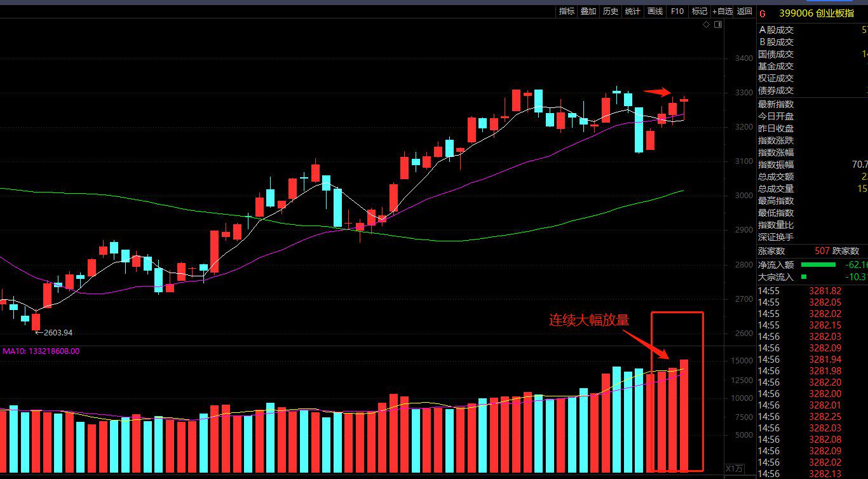
Task: Click the 指数涨跌 label
Action: [776, 140]
